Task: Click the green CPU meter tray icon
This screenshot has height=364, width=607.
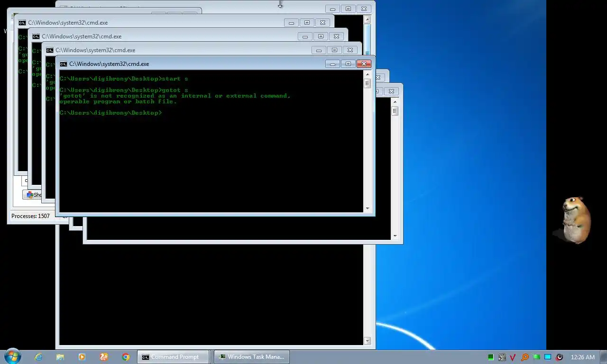Action: pos(491,357)
